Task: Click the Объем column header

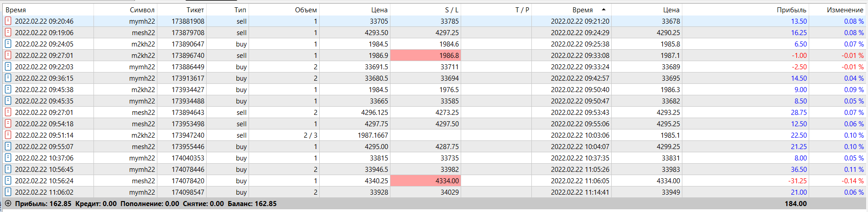Action: [306, 10]
